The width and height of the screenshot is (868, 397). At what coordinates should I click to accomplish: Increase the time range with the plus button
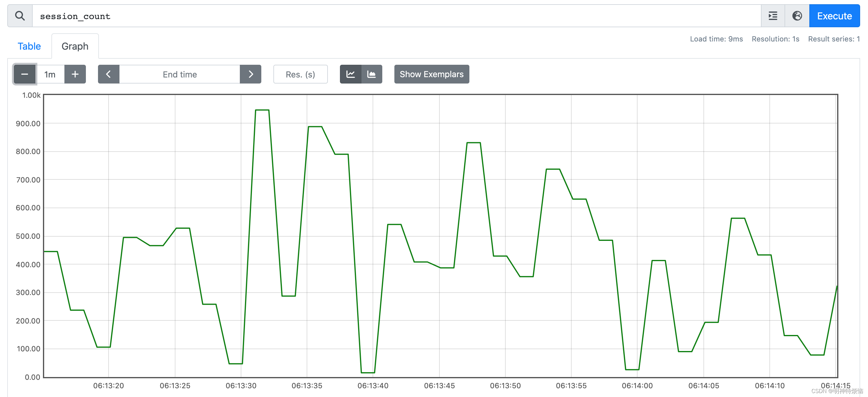coord(75,74)
